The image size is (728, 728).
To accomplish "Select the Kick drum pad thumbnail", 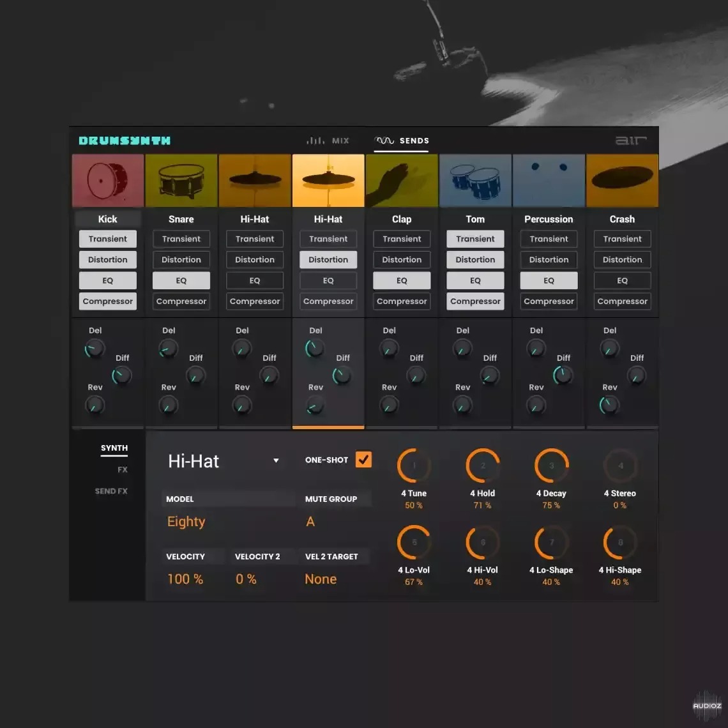I will [x=107, y=180].
